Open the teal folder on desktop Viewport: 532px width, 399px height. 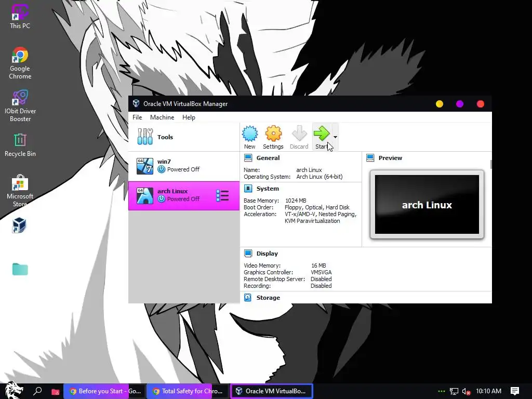(x=20, y=269)
